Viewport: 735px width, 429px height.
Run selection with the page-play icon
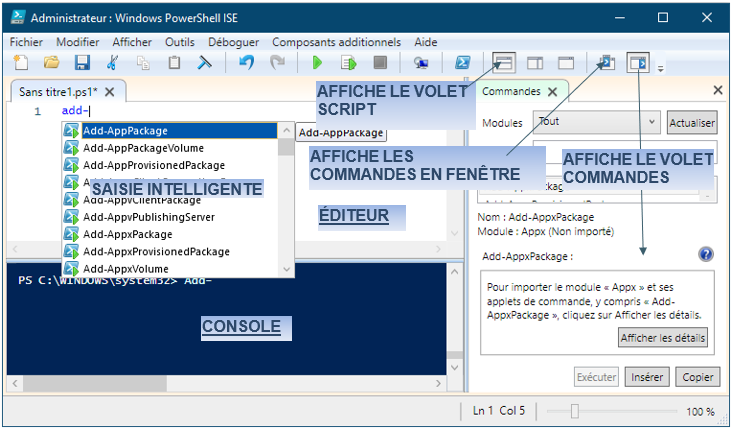pyautogui.click(x=349, y=62)
